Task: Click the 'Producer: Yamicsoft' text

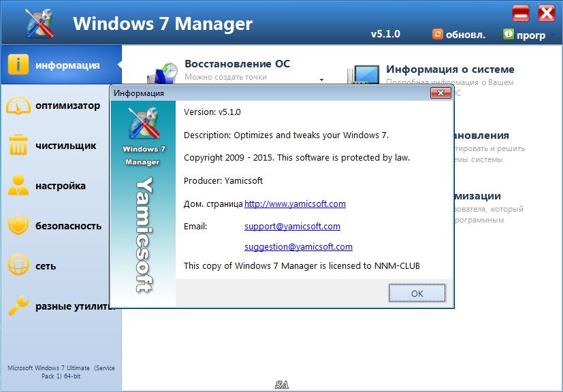Action: [x=223, y=180]
